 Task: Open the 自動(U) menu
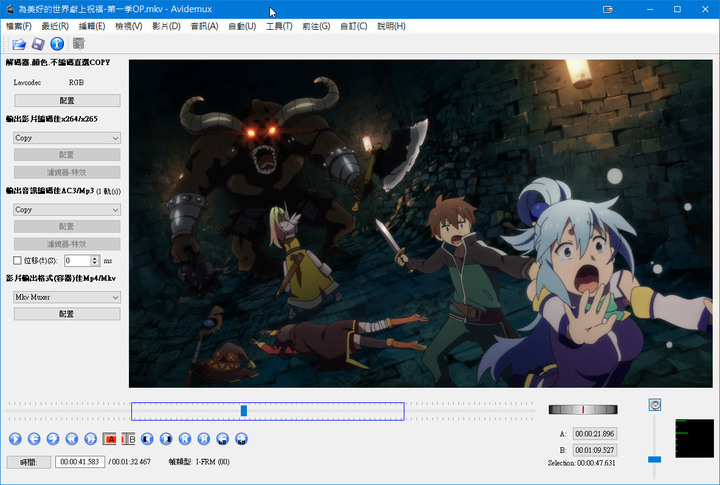point(242,26)
